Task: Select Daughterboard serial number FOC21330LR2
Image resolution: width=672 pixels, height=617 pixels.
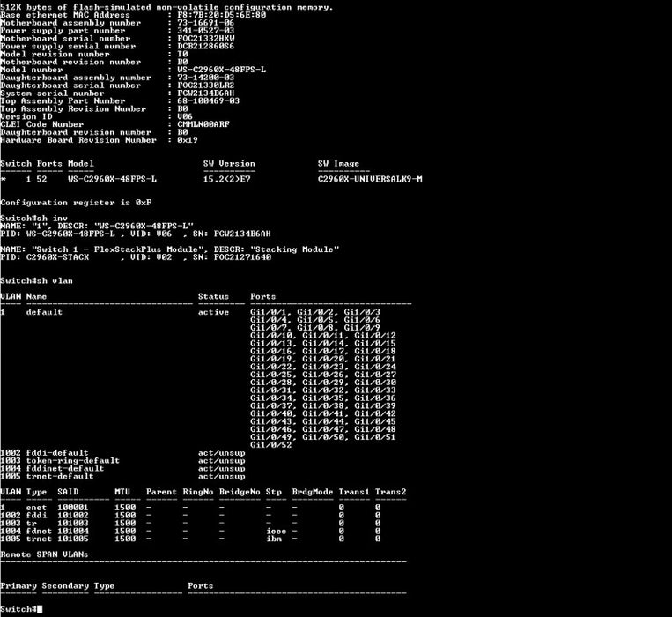Action: coord(206,85)
